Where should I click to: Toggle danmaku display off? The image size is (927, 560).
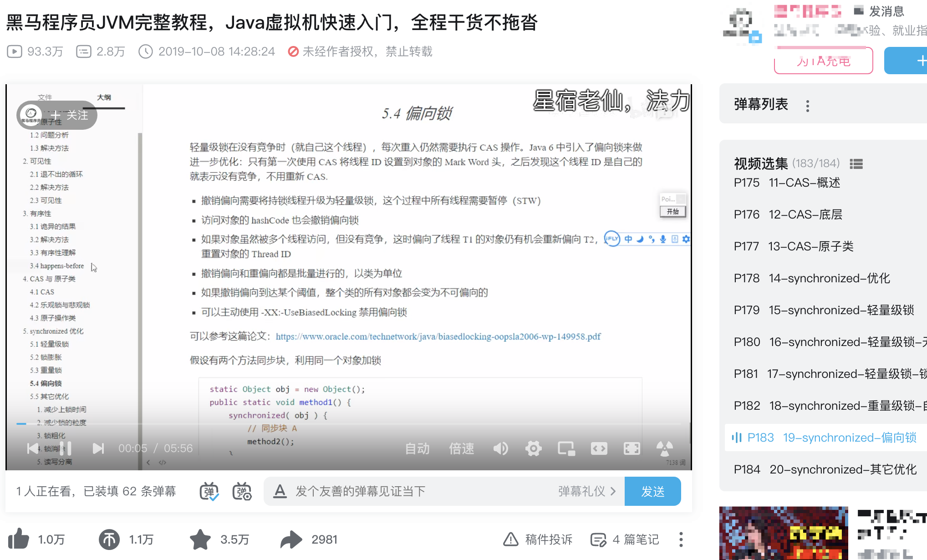pos(209,491)
